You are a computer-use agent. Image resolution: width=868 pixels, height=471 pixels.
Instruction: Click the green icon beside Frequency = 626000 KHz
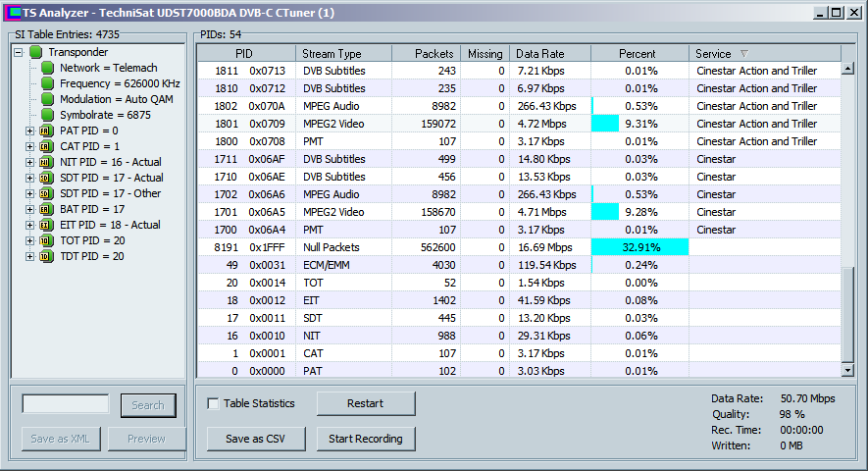tap(48, 83)
